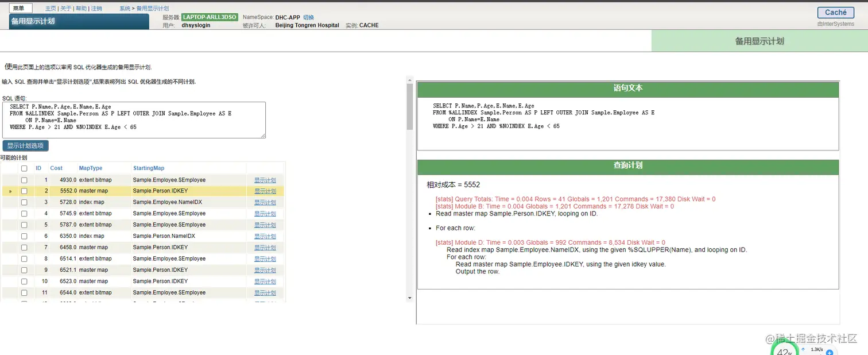This screenshot has width=868, height=355.
Task: Click 显示计划 for plan ID 2
Action: [265, 191]
